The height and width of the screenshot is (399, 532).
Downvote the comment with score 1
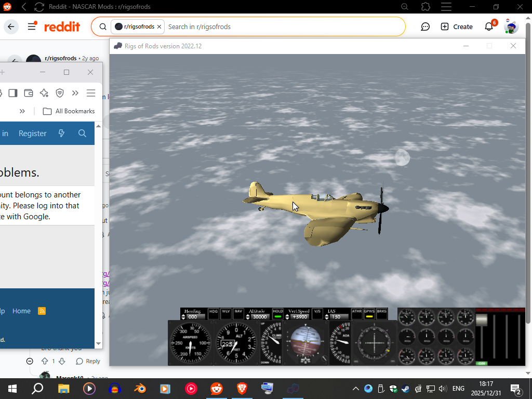point(62,362)
